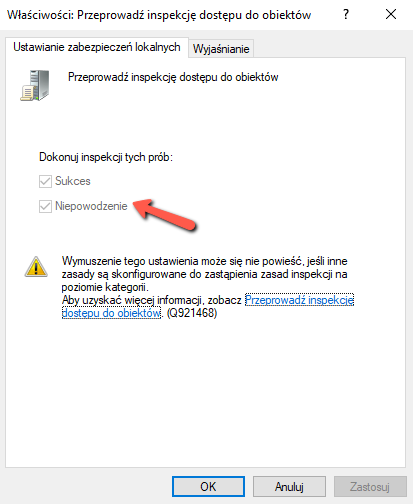Click the Q921468 reference text
This screenshot has width=413, height=504.
coord(192,313)
